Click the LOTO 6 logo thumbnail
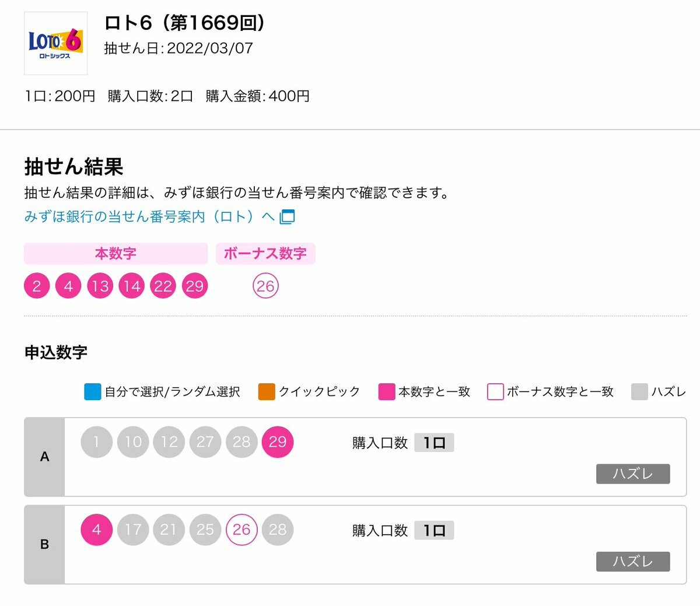700x606 pixels. click(56, 43)
